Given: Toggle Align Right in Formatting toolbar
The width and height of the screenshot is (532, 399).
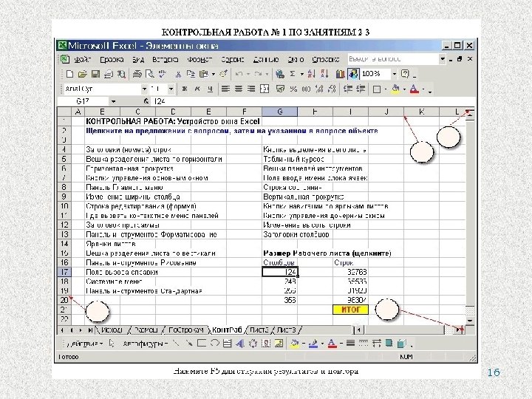Looking at the screenshot, I should (x=251, y=89).
